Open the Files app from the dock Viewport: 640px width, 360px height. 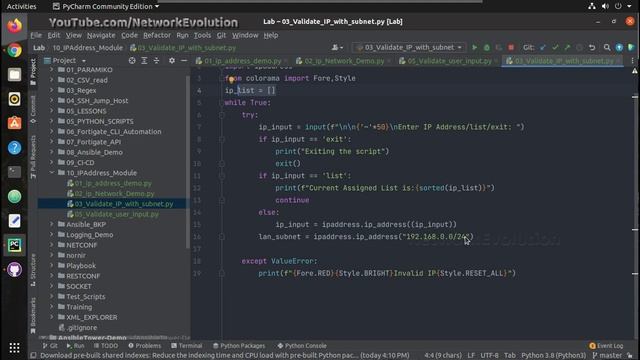[x=14, y=75]
